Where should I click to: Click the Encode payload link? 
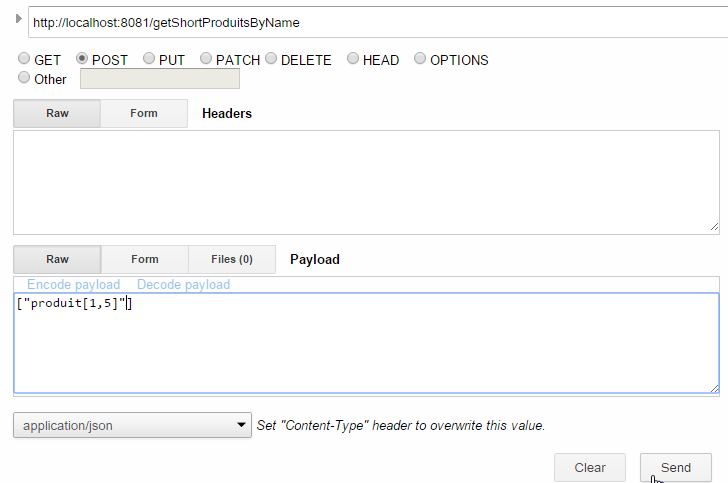pyautogui.click(x=73, y=285)
